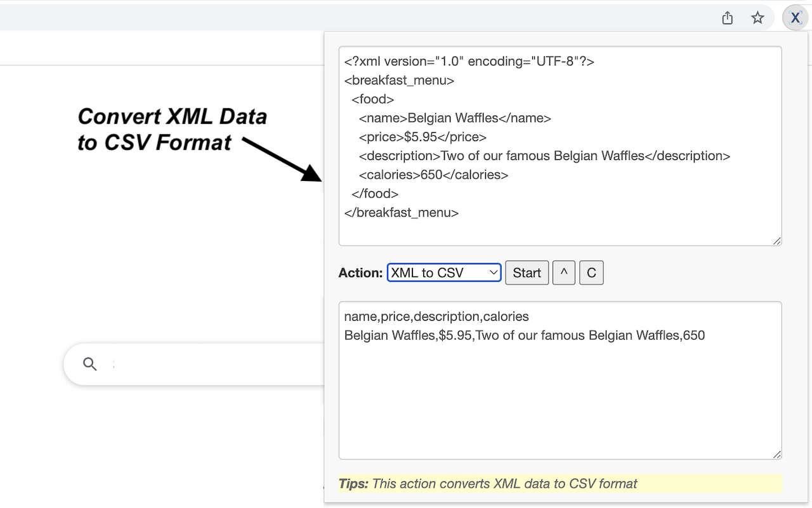Click inside the XML input text area
The height and width of the screenshot is (508, 812).
coord(560,146)
